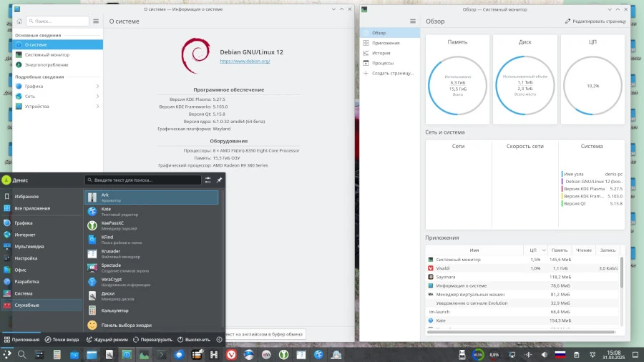The height and width of the screenshot is (362, 644).
Task: Click Выключить shutdown button
Action: (x=194, y=339)
